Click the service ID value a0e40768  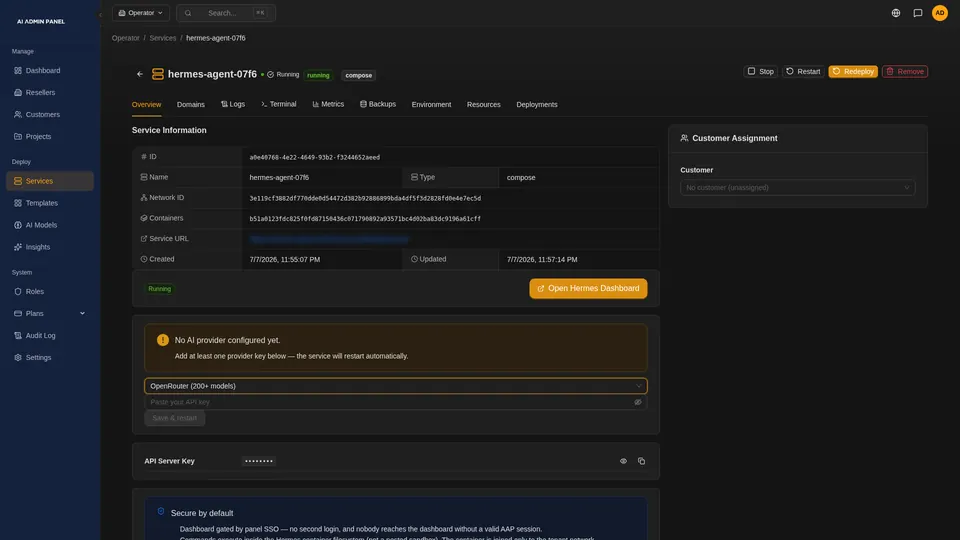[314, 157]
